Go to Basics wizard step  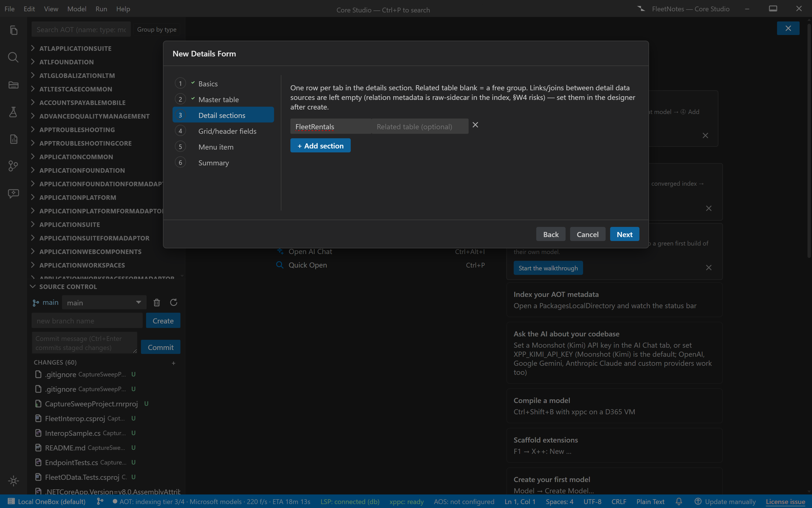click(x=223, y=83)
